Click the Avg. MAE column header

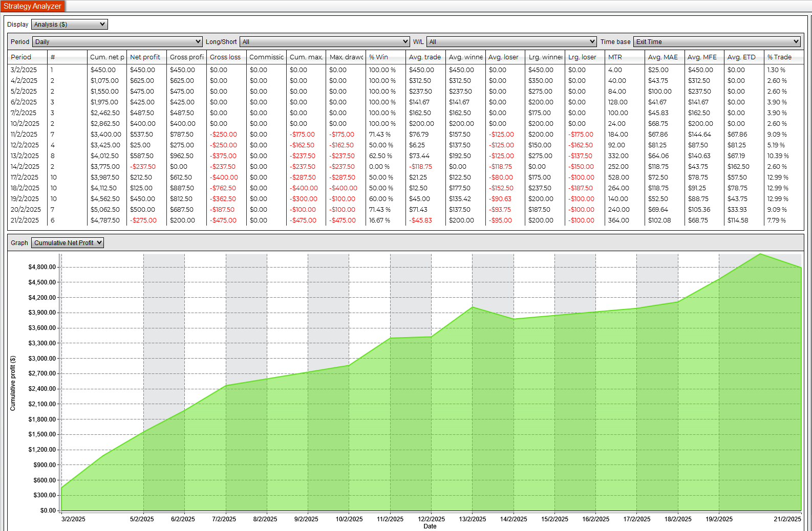click(x=663, y=57)
